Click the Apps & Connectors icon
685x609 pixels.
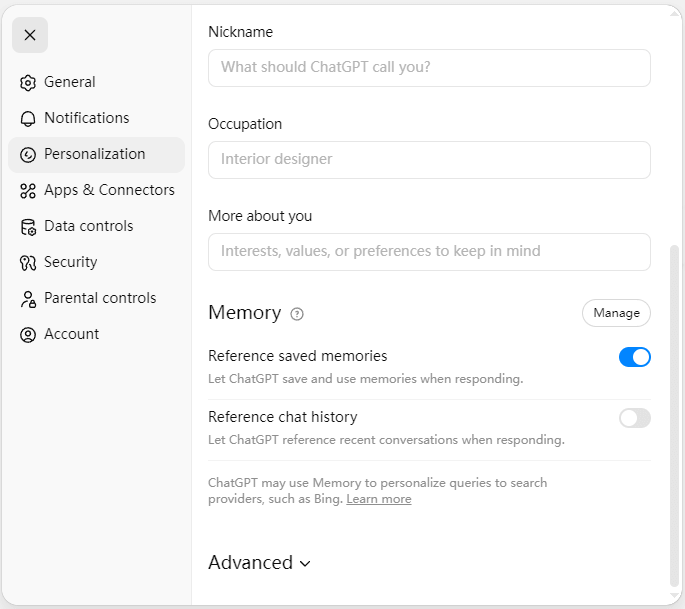tap(28, 191)
